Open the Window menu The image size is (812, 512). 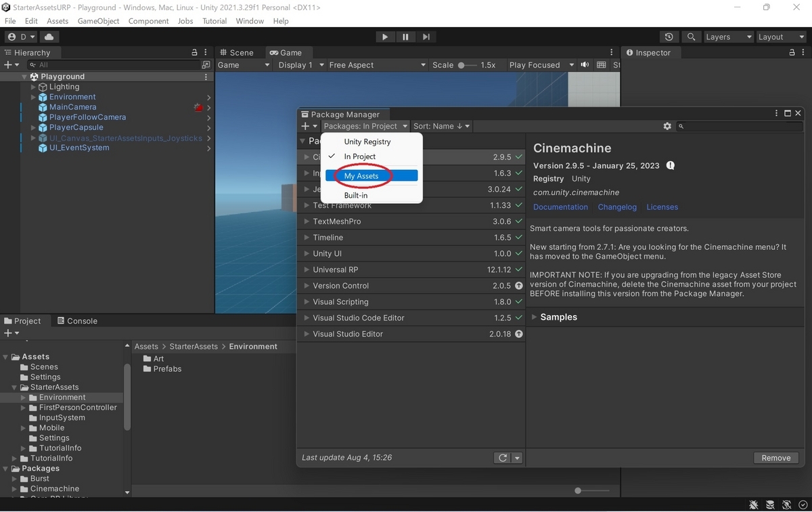(250, 21)
